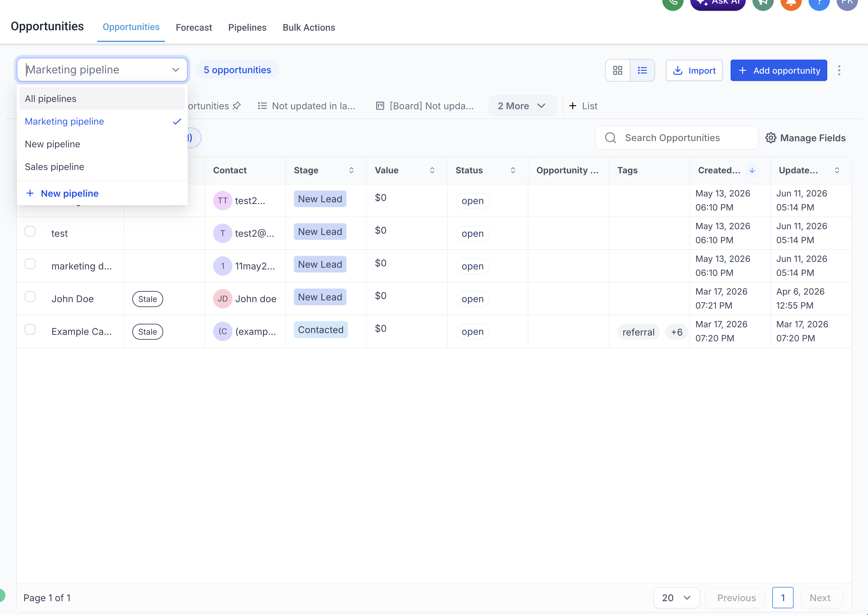Click contact 'John doe' name

255,299
